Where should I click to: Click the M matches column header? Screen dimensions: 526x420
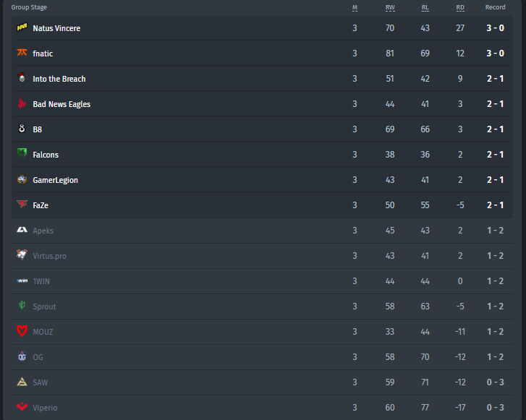[x=355, y=8]
